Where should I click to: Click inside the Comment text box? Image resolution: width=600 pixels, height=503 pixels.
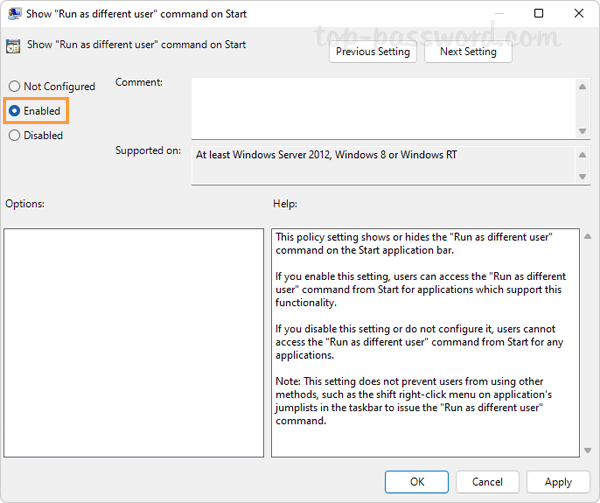coord(382,108)
